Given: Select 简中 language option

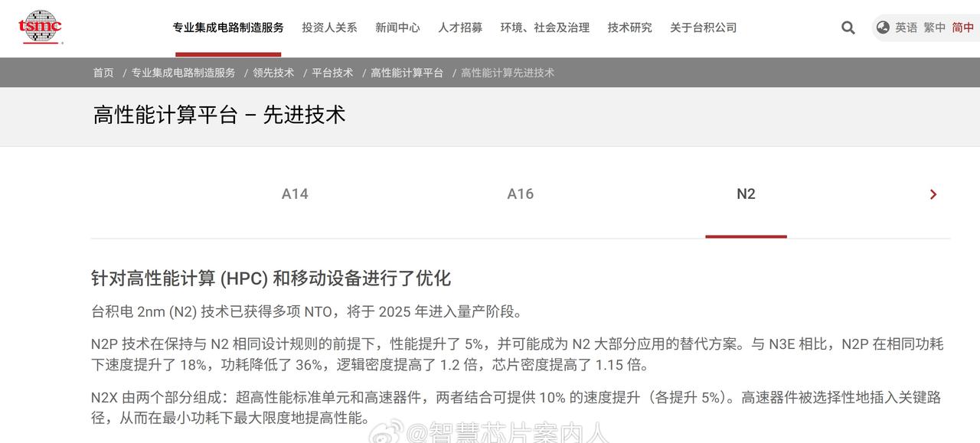Looking at the screenshot, I should 963,28.
